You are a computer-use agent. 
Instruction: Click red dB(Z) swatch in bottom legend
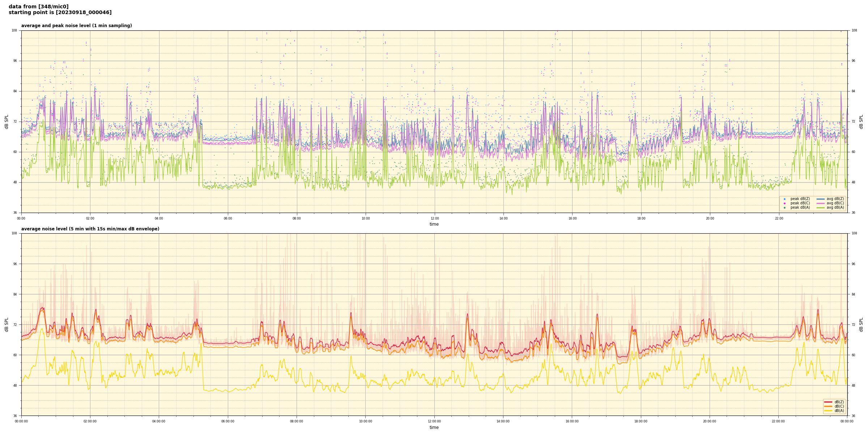pos(828,402)
